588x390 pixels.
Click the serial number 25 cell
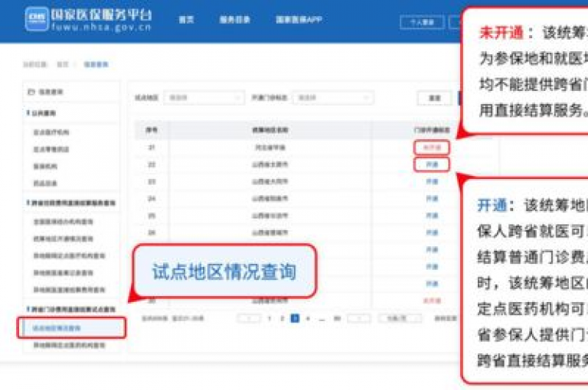(152, 216)
